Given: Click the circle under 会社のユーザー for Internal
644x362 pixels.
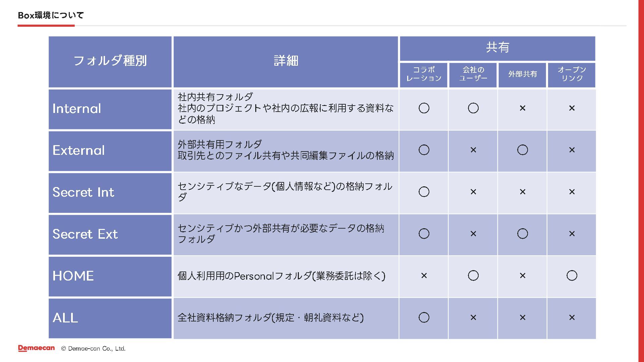Looking at the screenshot, I should (473, 108).
